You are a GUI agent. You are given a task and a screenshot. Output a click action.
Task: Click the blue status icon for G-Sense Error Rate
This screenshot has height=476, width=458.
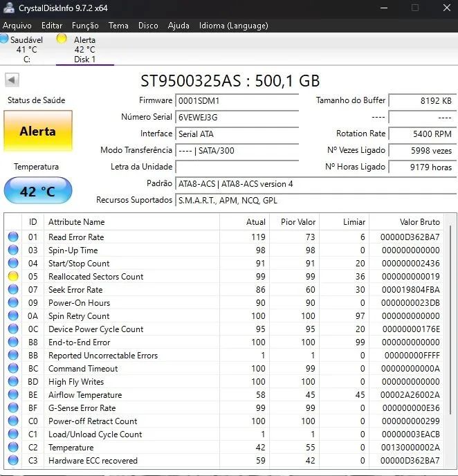click(x=13, y=408)
